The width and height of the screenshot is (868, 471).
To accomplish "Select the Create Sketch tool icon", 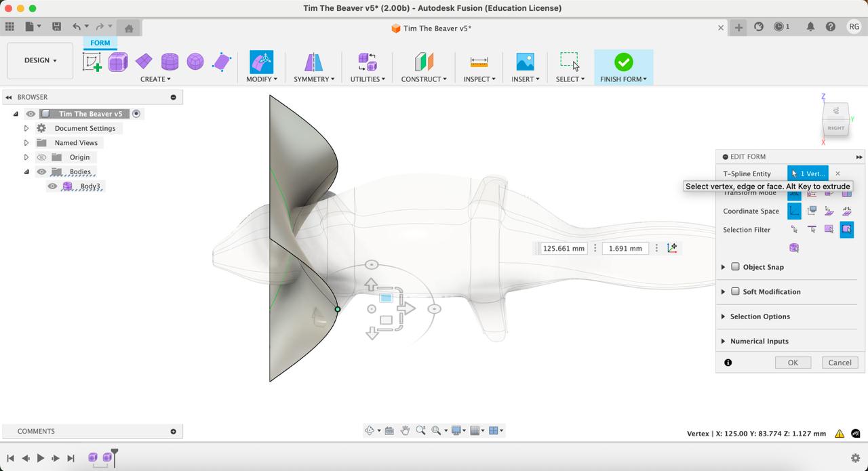I will (92, 62).
